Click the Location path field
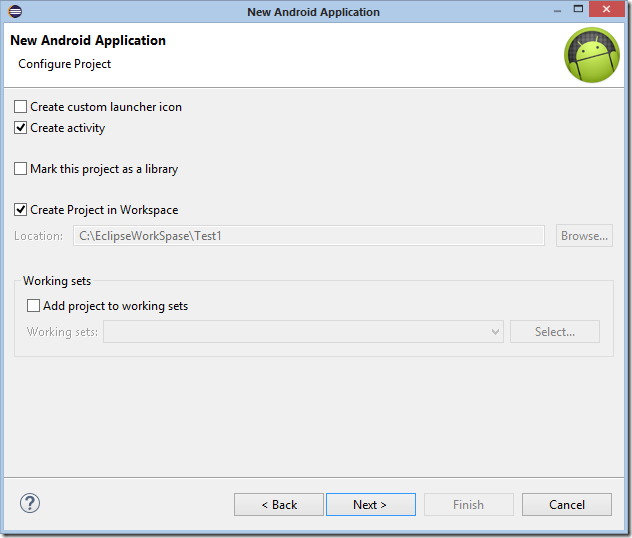The width and height of the screenshot is (632, 538). click(309, 236)
